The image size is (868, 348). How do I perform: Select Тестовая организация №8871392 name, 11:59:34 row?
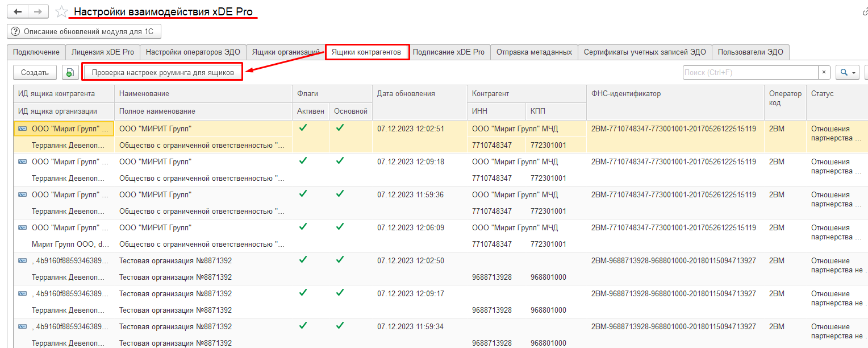pyautogui.click(x=176, y=327)
